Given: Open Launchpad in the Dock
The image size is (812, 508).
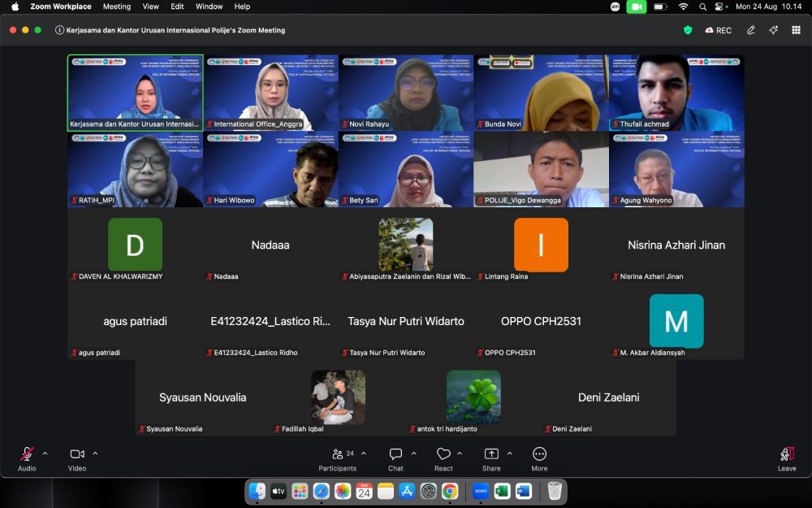Looking at the screenshot, I should pyautogui.click(x=300, y=490).
